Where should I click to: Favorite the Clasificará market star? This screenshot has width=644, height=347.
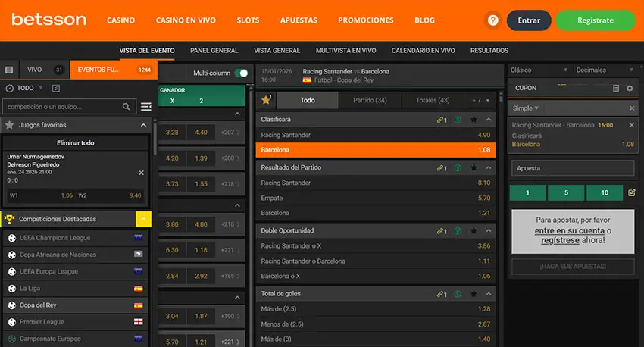pyautogui.click(x=474, y=120)
